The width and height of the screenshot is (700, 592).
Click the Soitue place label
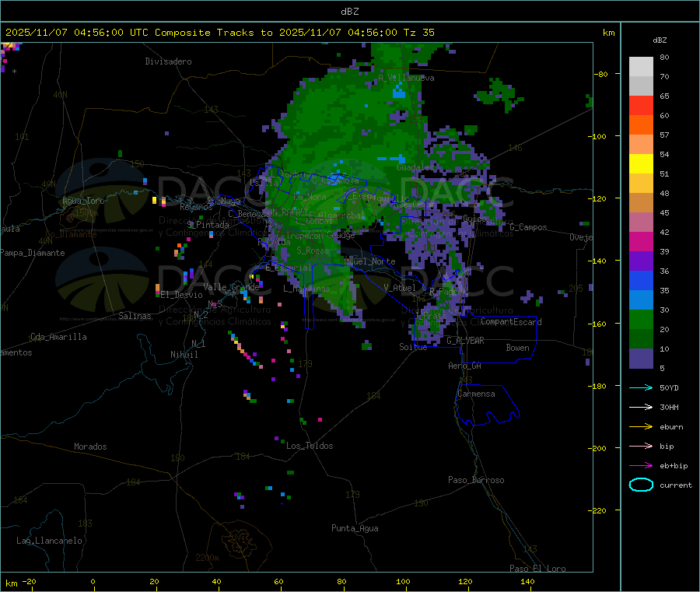tap(413, 347)
